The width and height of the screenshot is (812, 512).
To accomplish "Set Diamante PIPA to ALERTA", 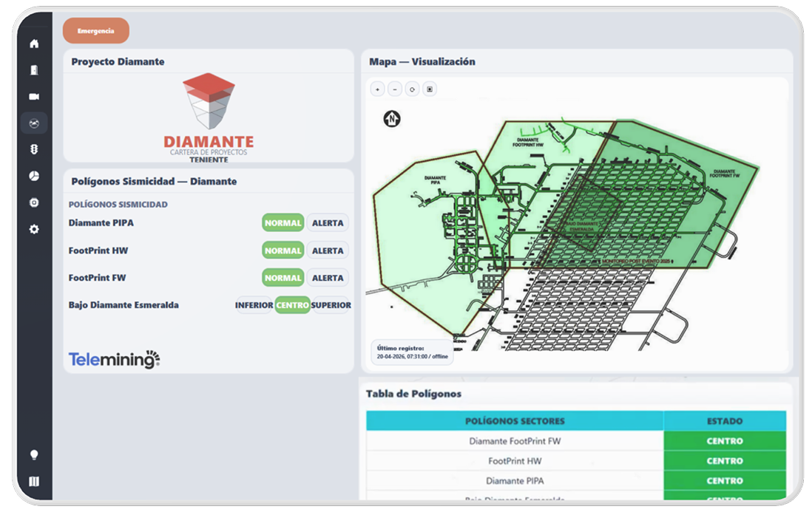I will click(x=328, y=223).
